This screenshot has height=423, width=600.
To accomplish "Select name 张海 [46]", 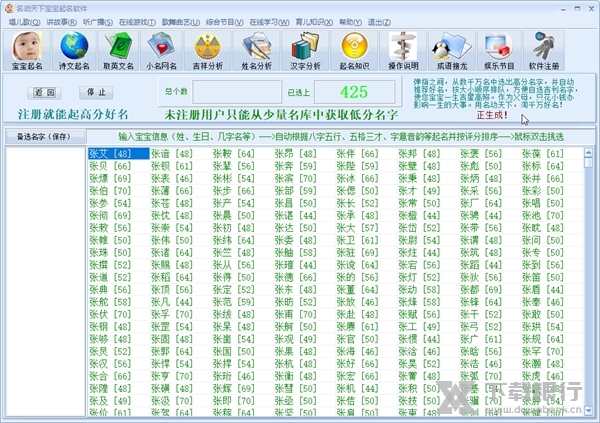I will (x=357, y=351).
